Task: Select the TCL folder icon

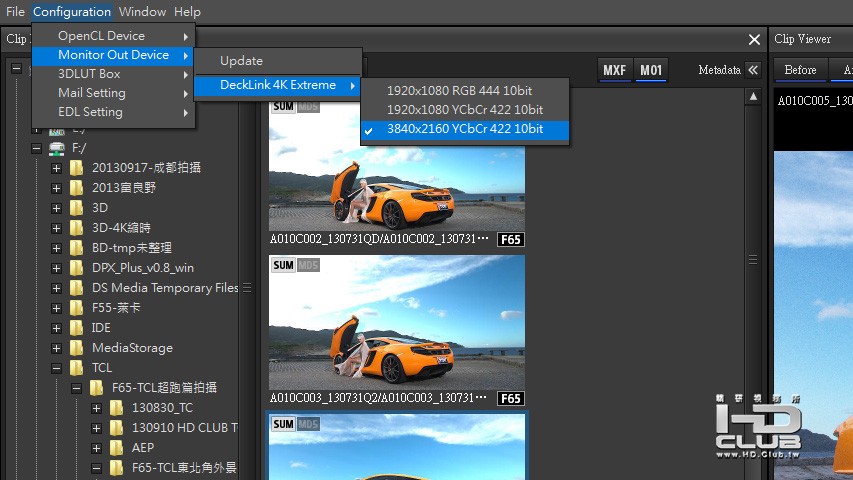Action: point(77,368)
